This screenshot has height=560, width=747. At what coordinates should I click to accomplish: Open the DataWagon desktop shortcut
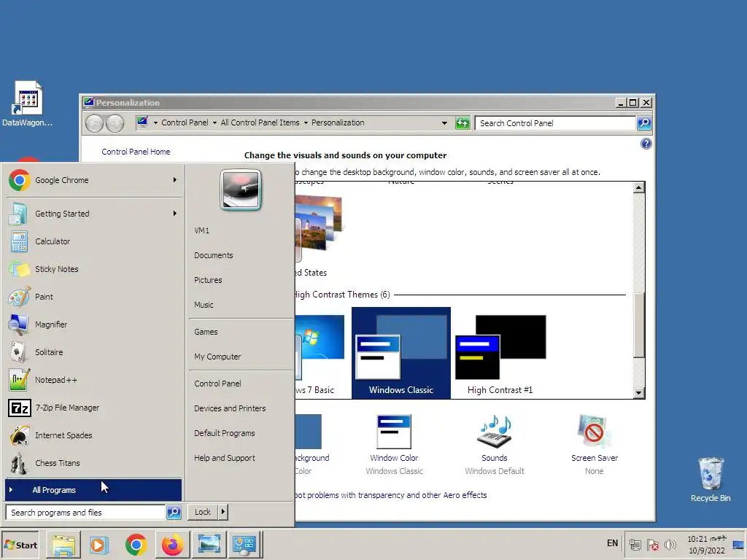click(27, 104)
